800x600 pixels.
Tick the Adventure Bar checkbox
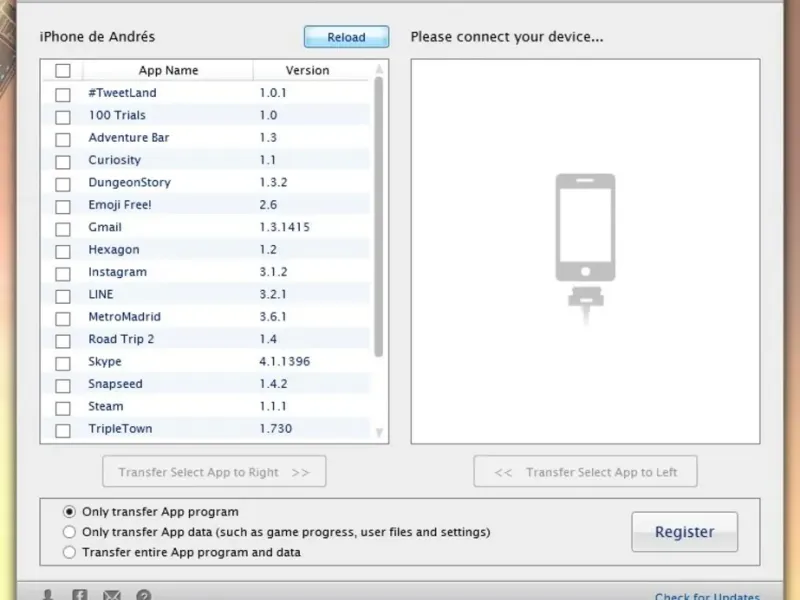pyautogui.click(x=63, y=139)
